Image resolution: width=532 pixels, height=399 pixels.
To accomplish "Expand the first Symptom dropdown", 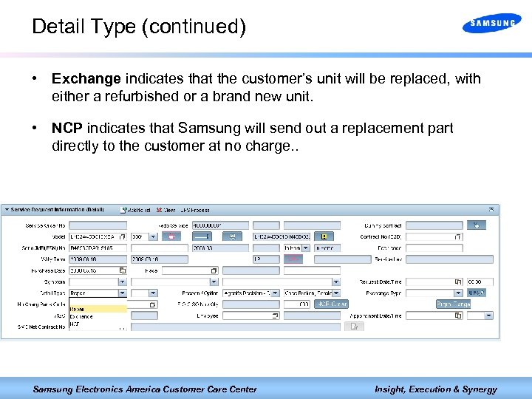I will tap(123, 282).
